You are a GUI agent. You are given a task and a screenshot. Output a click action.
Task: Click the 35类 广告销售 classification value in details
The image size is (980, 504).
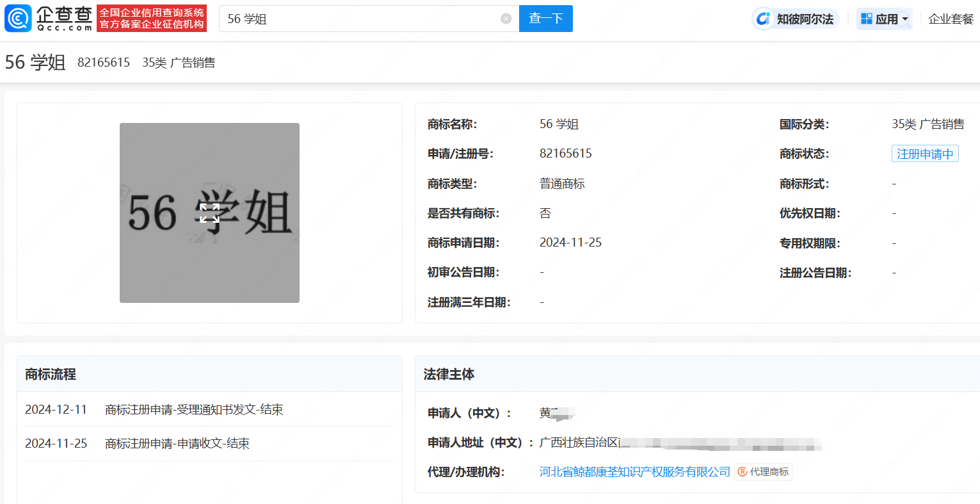click(928, 124)
